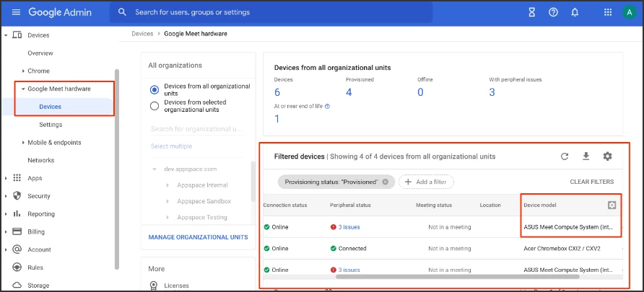
Task: Open the notifications bell
Action: click(575, 12)
